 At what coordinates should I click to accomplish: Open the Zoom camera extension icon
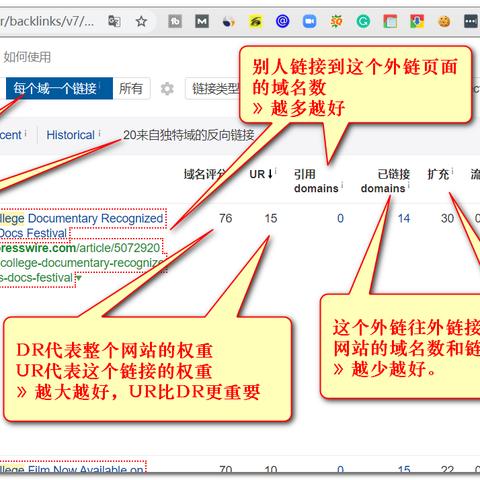click(309, 22)
